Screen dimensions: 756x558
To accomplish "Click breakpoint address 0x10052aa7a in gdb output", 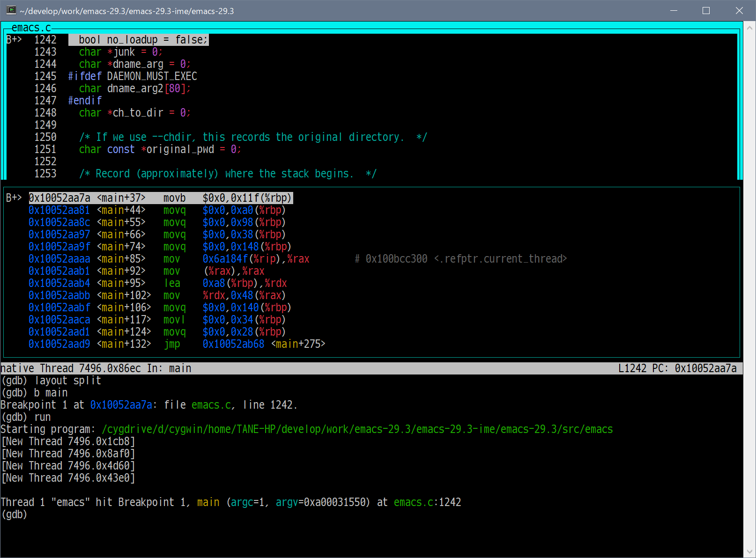I will point(121,405).
